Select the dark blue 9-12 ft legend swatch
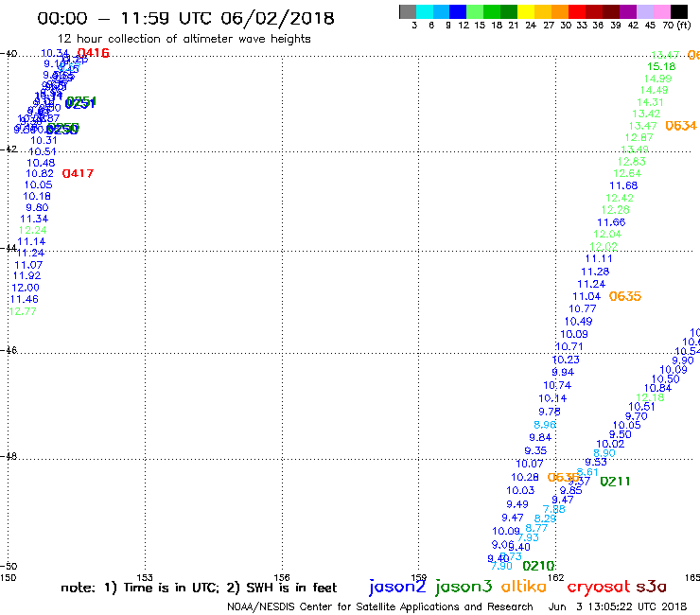The image size is (700, 615). point(458,11)
